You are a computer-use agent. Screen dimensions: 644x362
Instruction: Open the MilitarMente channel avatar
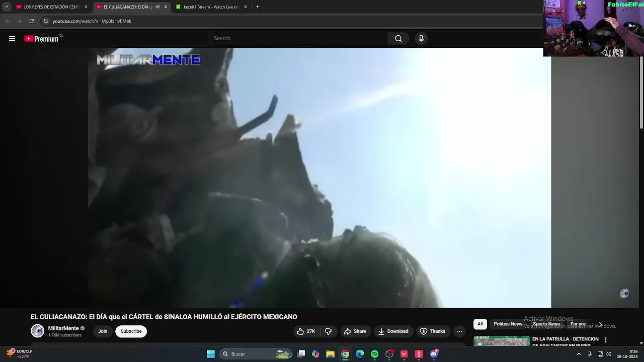point(38,331)
